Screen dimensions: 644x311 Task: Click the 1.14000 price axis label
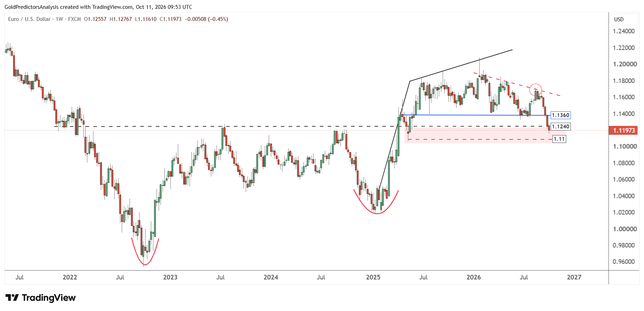[x=624, y=114]
